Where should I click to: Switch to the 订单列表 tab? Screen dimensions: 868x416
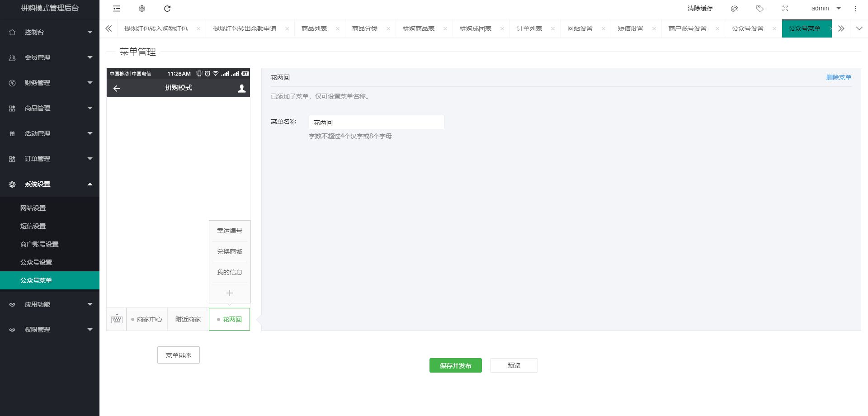pyautogui.click(x=529, y=28)
